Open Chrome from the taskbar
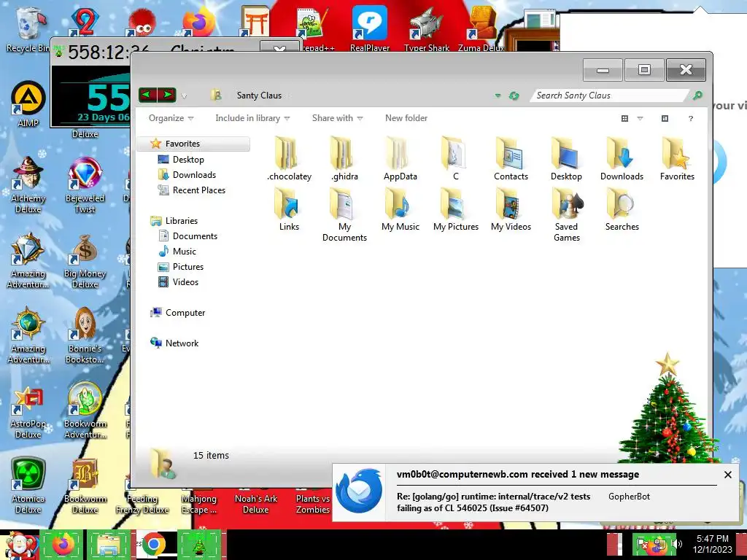The image size is (747, 560). pos(152,544)
